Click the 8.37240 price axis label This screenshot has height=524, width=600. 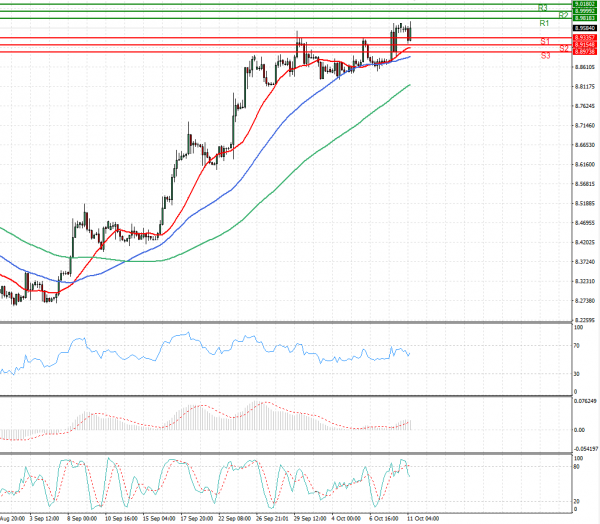[x=585, y=262]
